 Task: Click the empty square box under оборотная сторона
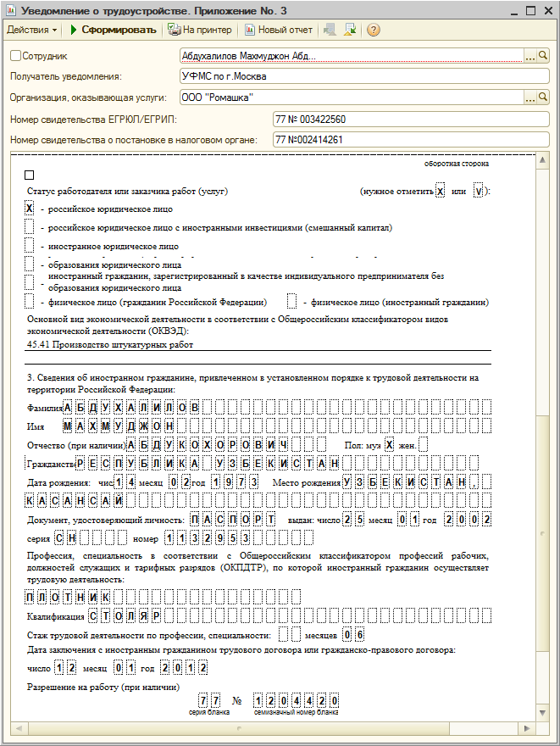tap(29, 175)
